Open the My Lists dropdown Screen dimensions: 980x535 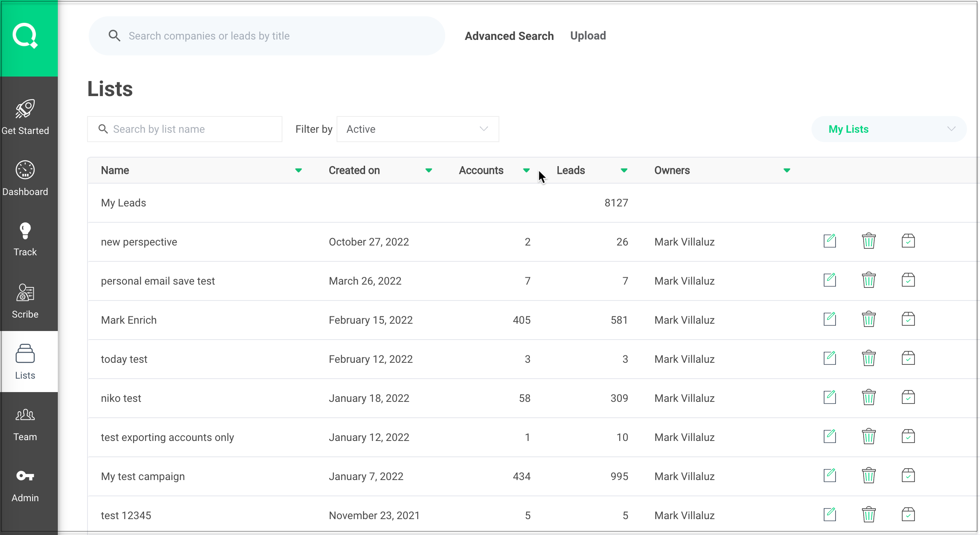tap(889, 129)
